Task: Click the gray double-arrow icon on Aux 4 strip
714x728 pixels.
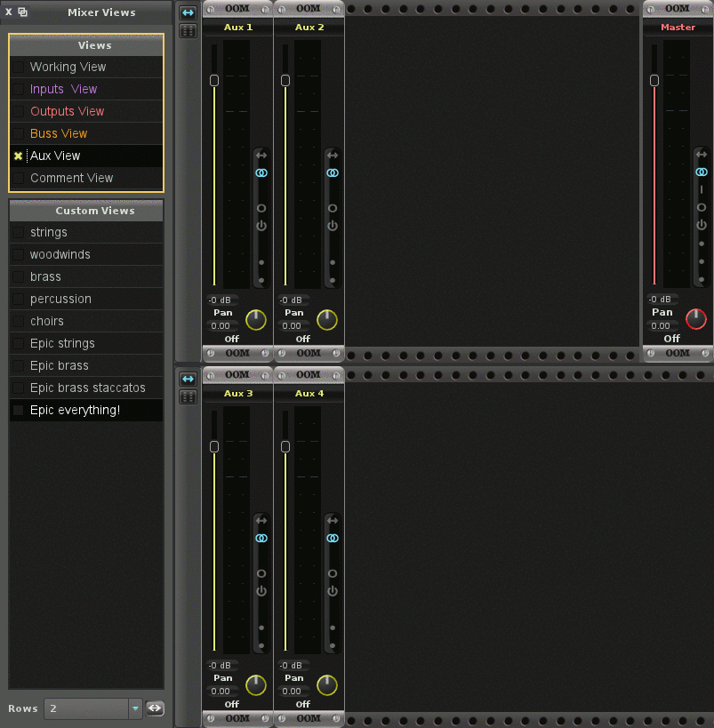Action: tap(333, 521)
